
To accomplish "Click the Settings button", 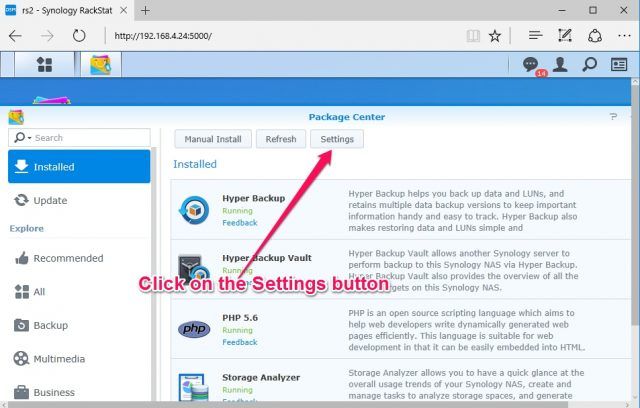I will point(337,139).
